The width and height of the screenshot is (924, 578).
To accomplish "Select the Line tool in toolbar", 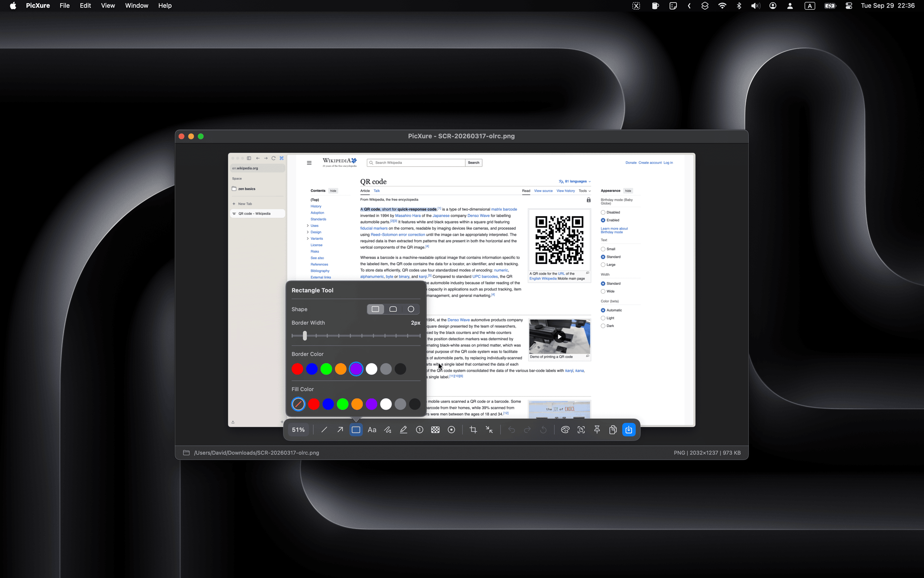I will (x=324, y=430).
